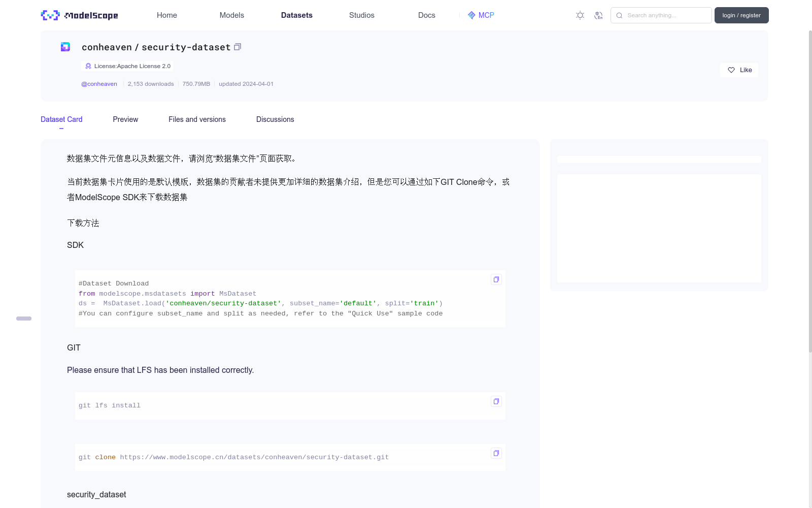Viewport: 812px width, 508px height.
Task: Click the 'Please ensure that LFS' sentence
Action: tap(160, 370)
